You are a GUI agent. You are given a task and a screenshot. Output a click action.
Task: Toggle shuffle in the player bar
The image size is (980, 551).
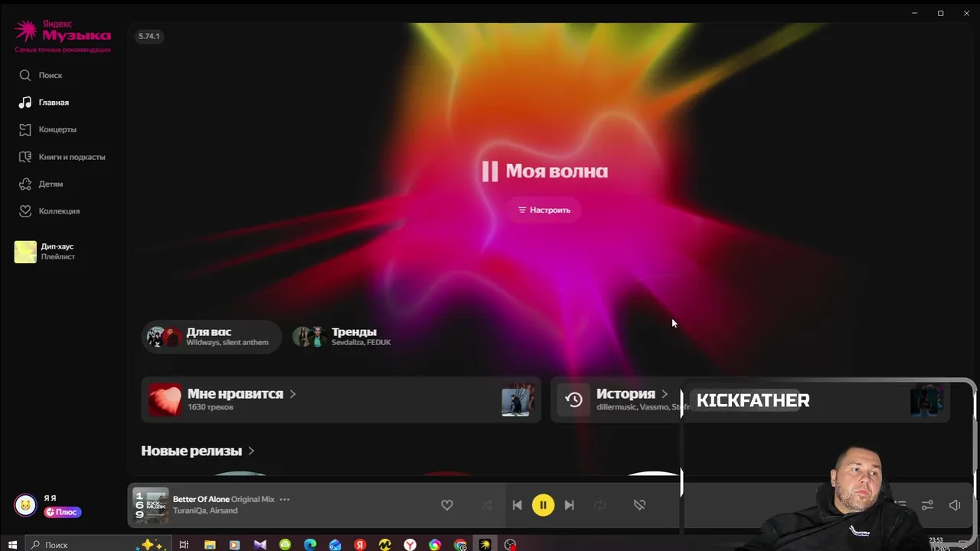point(487,505)
